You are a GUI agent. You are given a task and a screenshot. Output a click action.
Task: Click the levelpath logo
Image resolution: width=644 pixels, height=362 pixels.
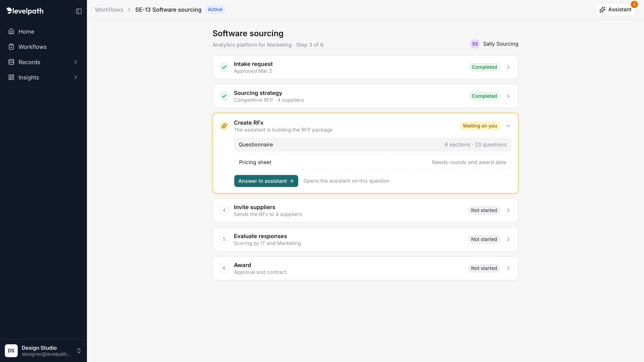click(x=25, y=11)
